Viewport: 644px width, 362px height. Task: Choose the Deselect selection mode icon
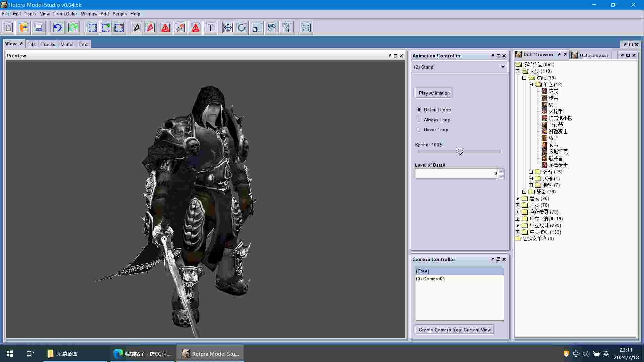tap(119, 27)
